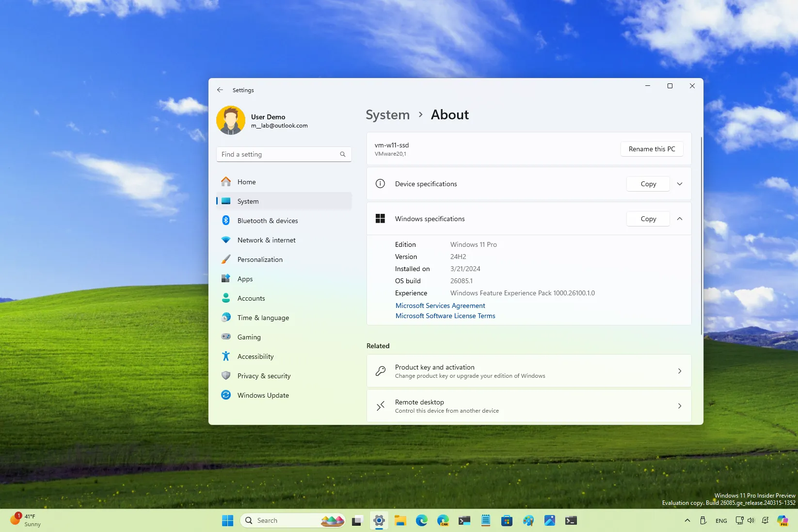Click the magnifier icon in Find a setting
798x532 pixels.
(x=343, y=154)
